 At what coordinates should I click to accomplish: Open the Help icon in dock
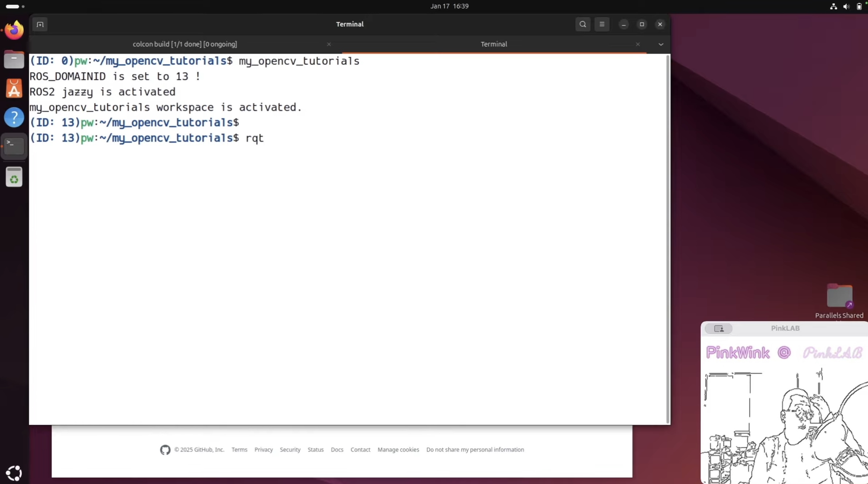pyautogui.click(x=14, y=117)
